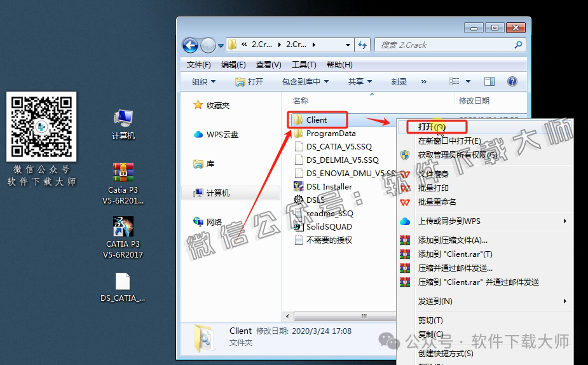Open the view options dropdown arrow
Image resolution: width=588 pixels, height=365 pixels.
(468, 81)
